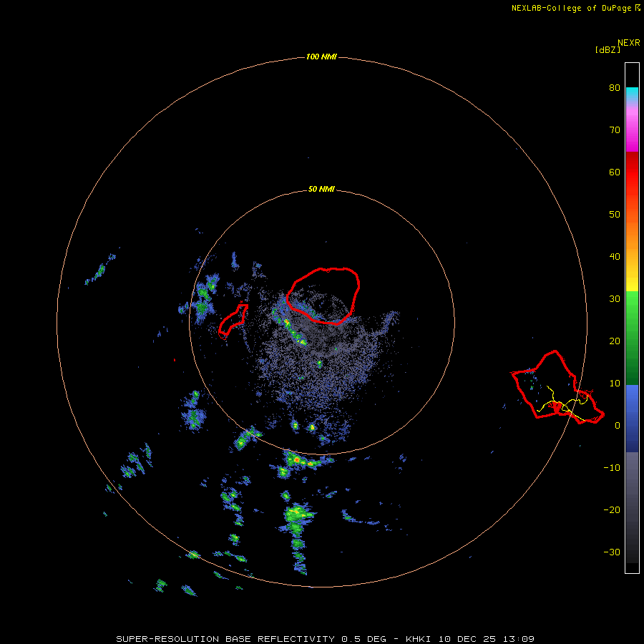
Task: Click the 100 NMI range ring label
Action: pos(321,57)
